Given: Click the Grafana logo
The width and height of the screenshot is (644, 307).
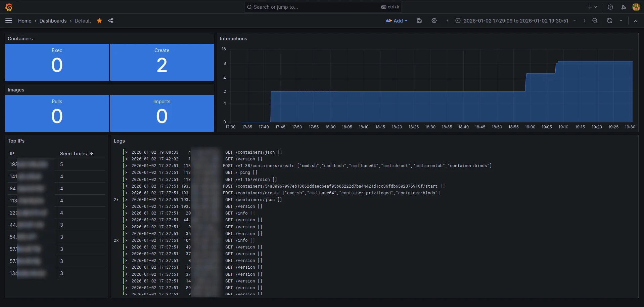Looking at the screenshot, I should point(9,7).
